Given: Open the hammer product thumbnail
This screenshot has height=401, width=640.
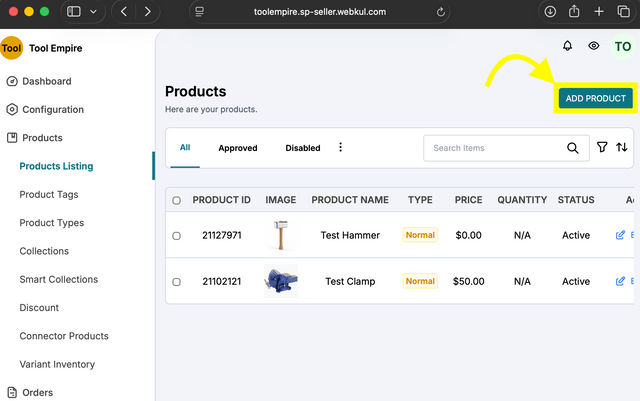Looking at the screenshot, I should point(281,235).
